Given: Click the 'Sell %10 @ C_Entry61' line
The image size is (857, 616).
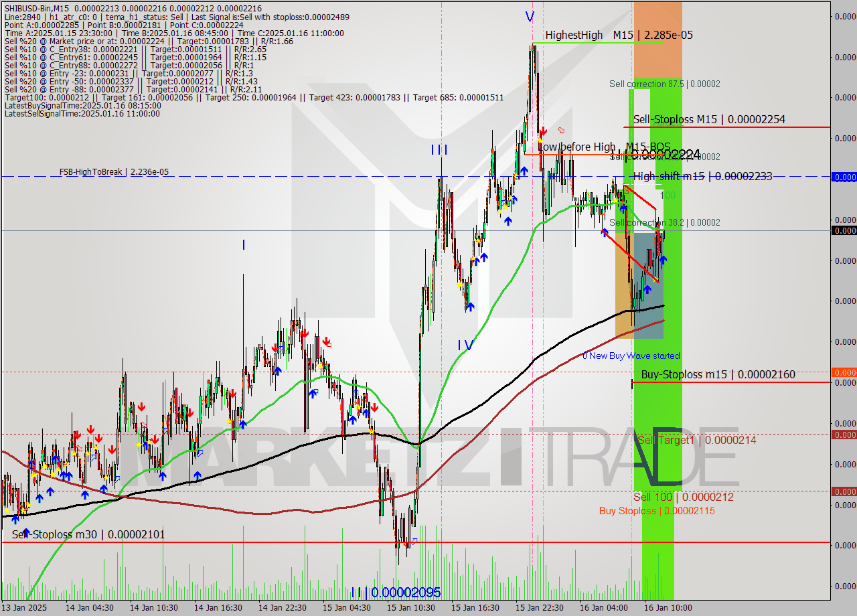Looking at the screenshot, I should click(x=135, y=57).
